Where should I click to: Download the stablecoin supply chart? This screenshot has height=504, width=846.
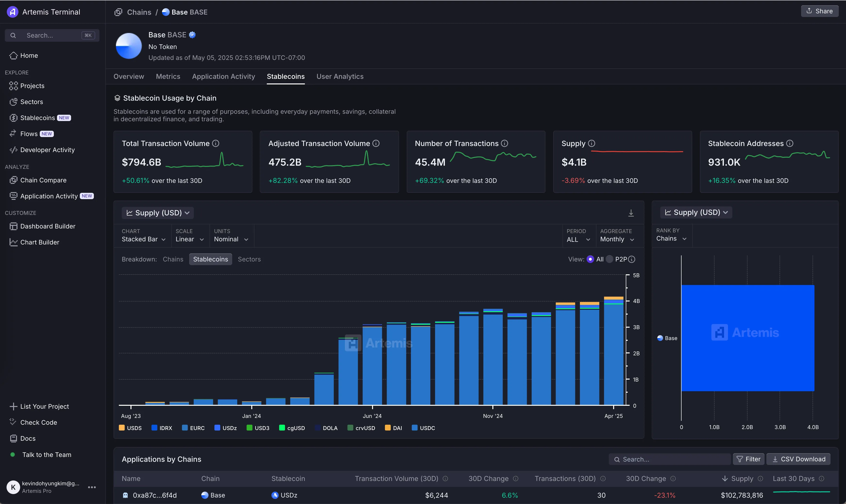[631, 213]
